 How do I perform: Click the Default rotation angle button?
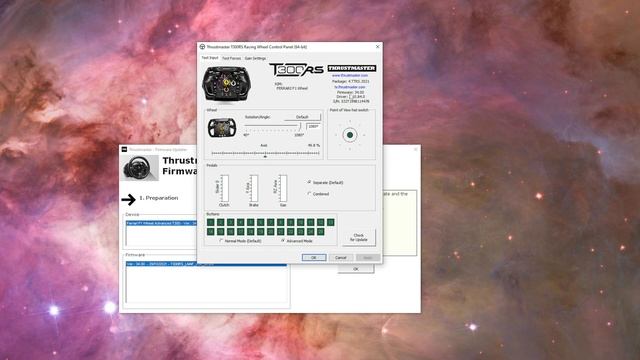pyautogui.click(x=302, y=117)
